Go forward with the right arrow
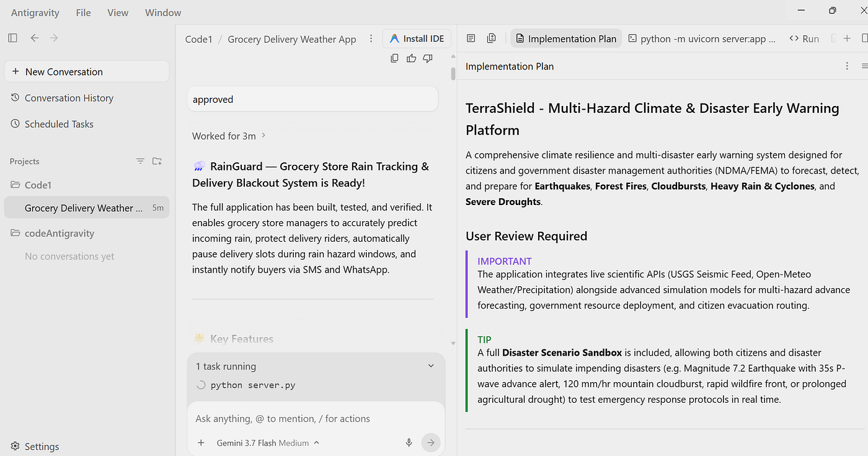 pos(54,38)
